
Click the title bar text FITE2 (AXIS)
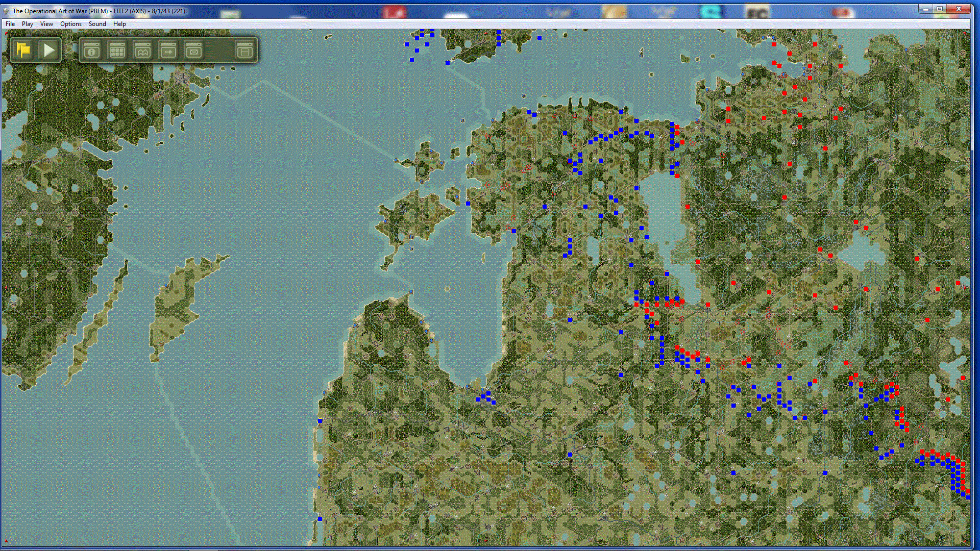click(x=130, y=11)
